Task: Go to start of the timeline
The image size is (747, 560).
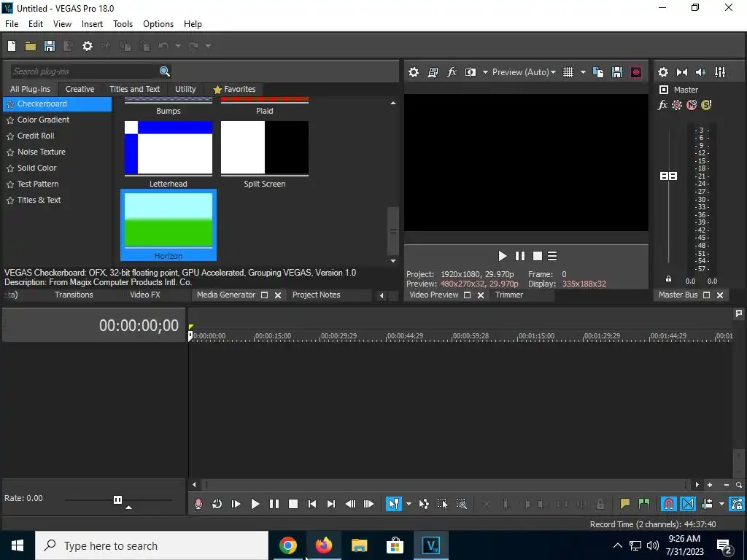Action: 312,504
